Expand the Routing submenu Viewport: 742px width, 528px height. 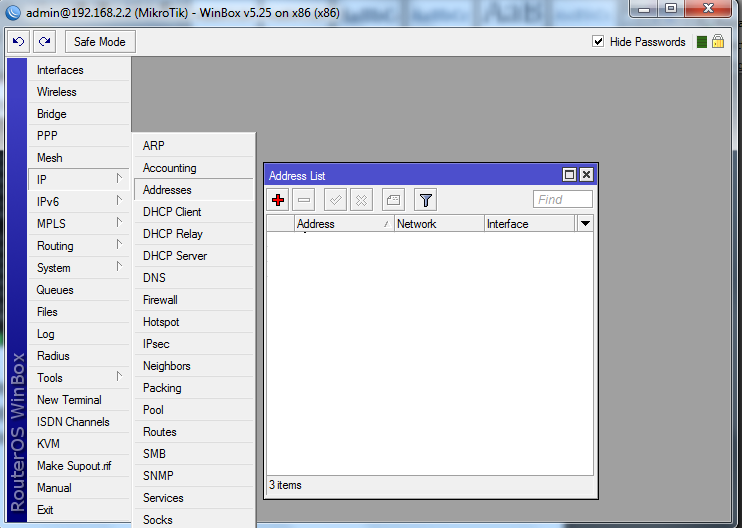119,245
